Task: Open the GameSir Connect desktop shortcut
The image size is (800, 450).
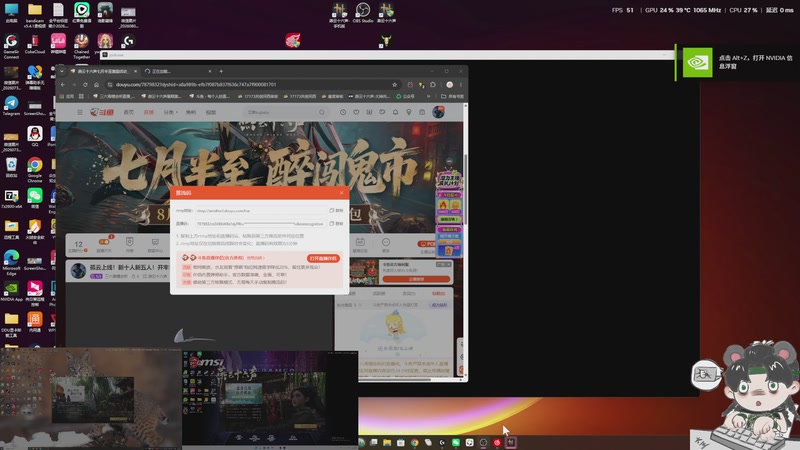Action: [11, 46]
